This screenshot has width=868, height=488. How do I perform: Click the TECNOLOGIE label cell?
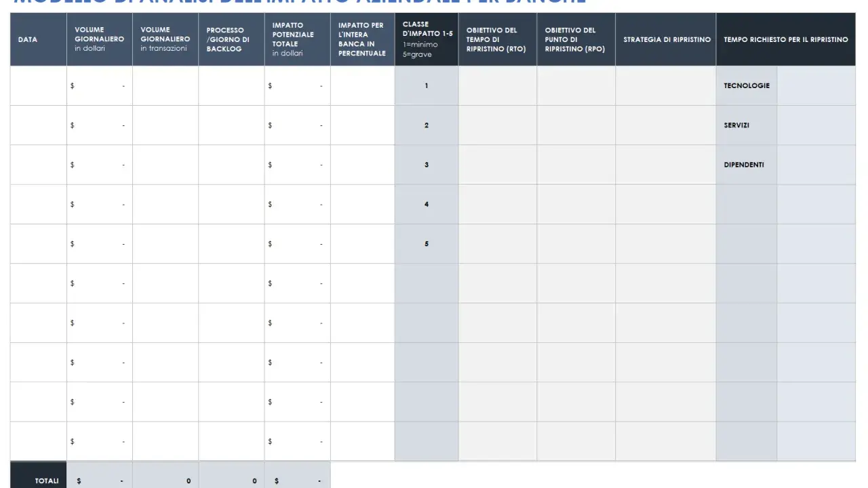click(x=747, y=86)
